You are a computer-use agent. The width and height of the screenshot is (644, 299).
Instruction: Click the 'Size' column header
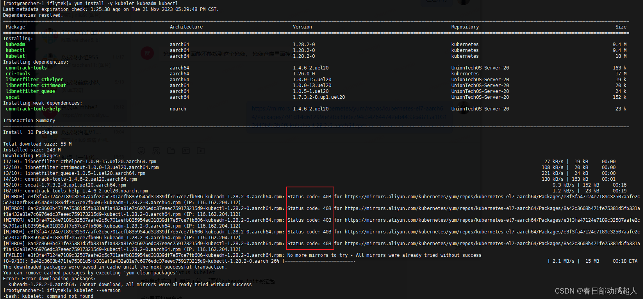coord(621,27)
